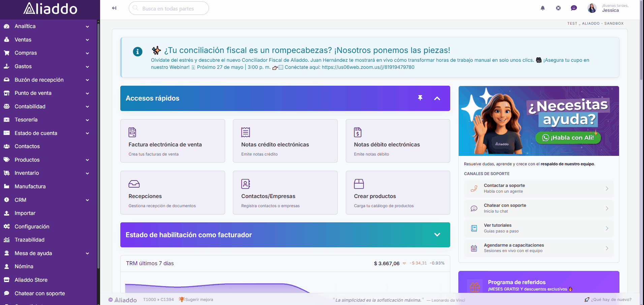Open the chat bubble icon in header
Image resolution: width=644 pixels, height=305 pixels.
point(574,8)
